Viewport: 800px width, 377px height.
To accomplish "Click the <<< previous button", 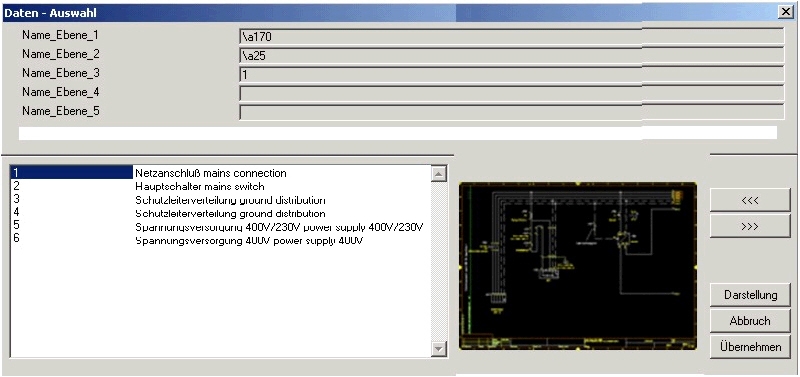I will coord(750,200).
